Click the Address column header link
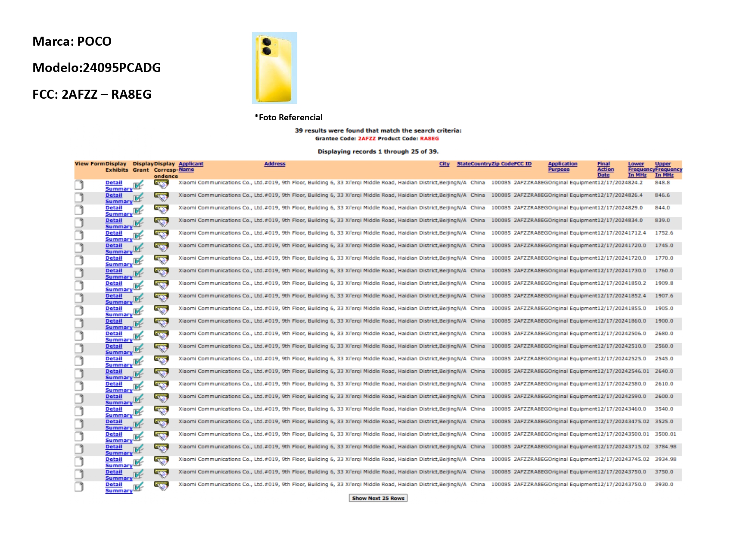The width and height of the screenshot is (756, 535). pos(275,164)
